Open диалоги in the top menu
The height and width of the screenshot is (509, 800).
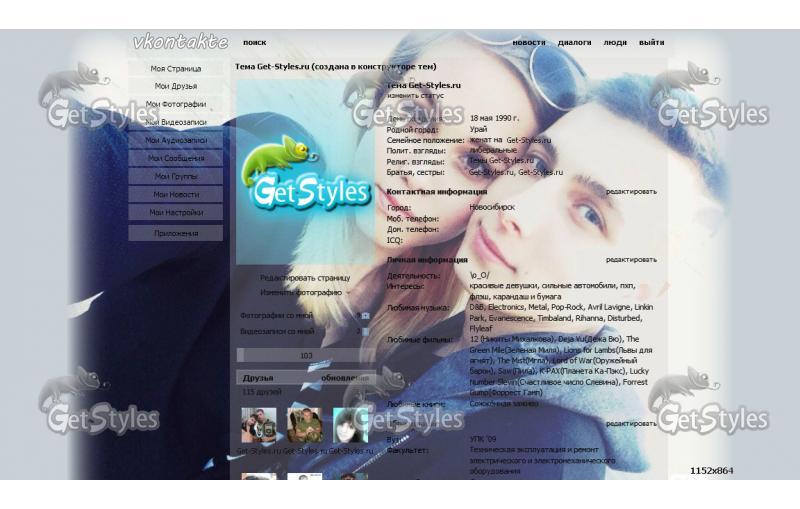tap(574, 42)
